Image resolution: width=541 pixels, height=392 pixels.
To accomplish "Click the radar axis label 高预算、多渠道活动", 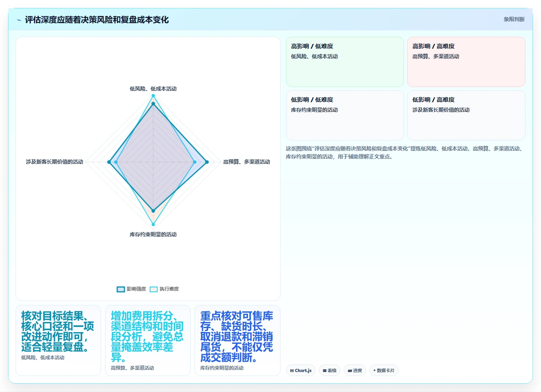I will (x=247, y=162).
